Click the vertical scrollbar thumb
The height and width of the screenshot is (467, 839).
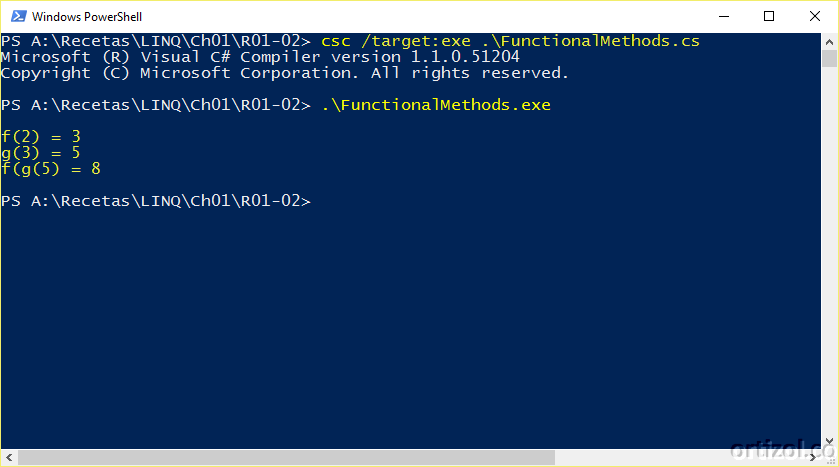pos(829,58)
